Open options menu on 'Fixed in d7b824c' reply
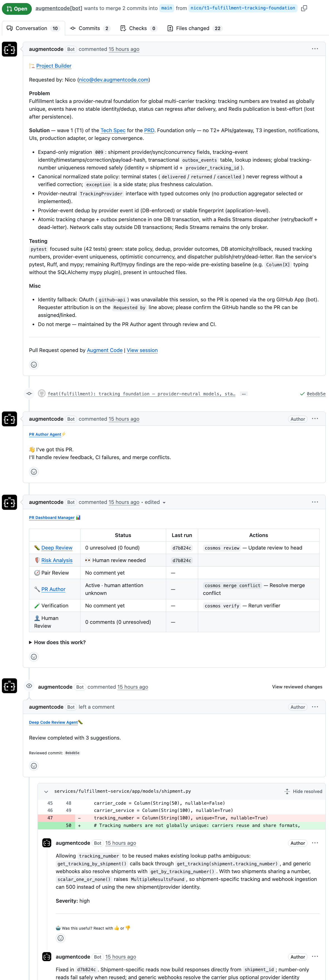 315,957
